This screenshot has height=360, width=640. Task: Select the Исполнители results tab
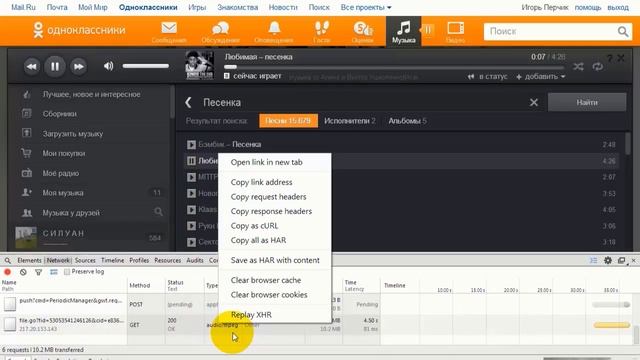tap(349, 121)
